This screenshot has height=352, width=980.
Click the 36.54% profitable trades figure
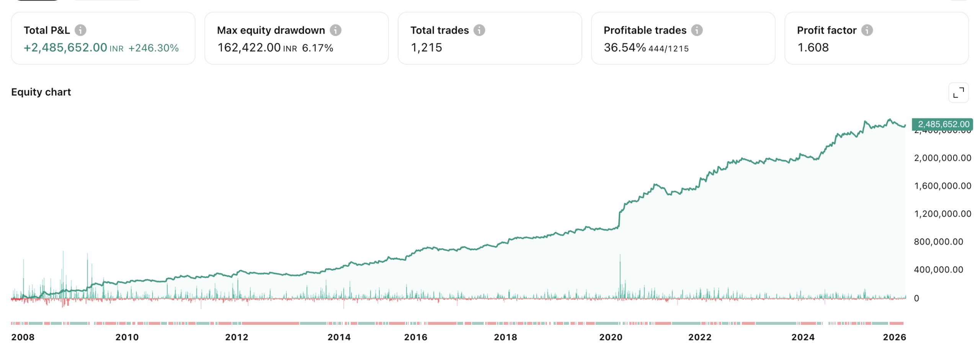click(x=624, y=47)
